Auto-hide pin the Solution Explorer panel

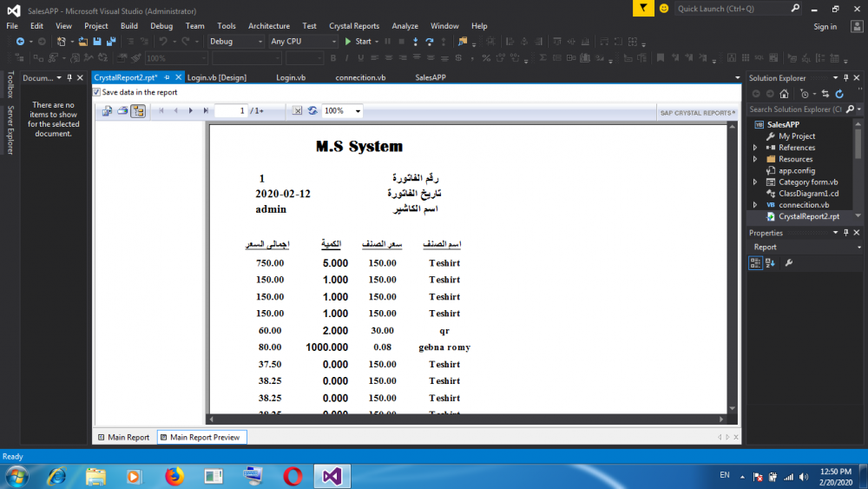point(845,78)
